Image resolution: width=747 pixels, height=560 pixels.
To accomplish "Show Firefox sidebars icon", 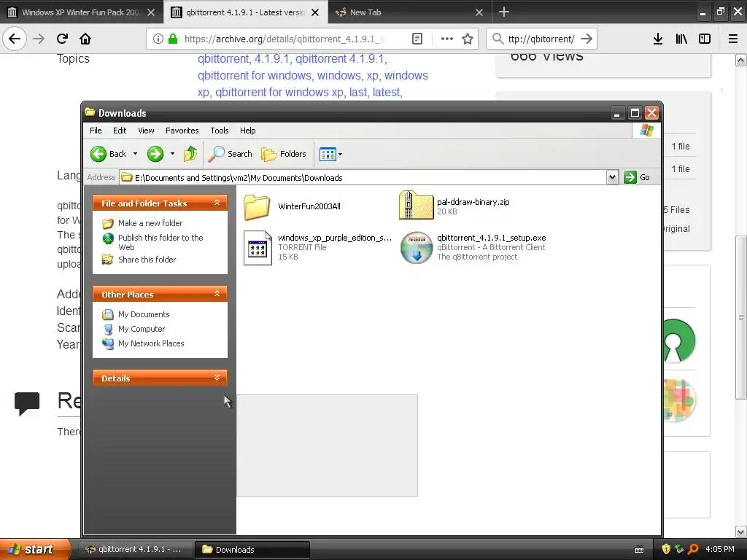I will 705,39.
